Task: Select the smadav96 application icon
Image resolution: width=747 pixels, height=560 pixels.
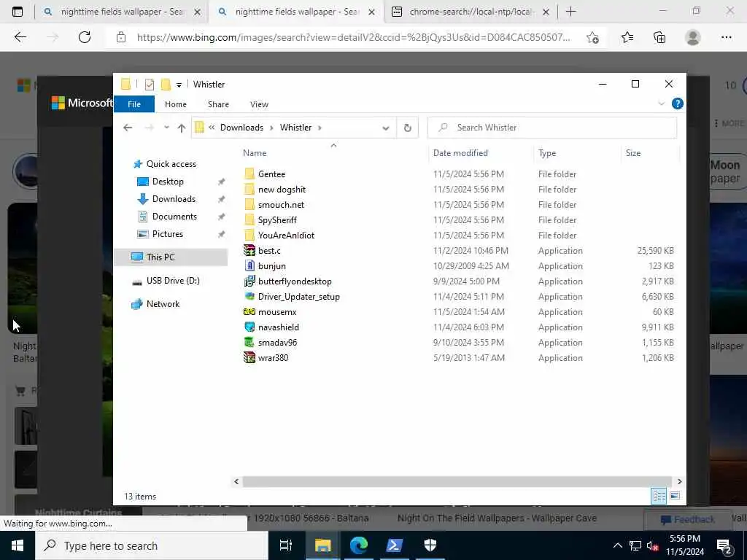Action: (x=249, y=343)
